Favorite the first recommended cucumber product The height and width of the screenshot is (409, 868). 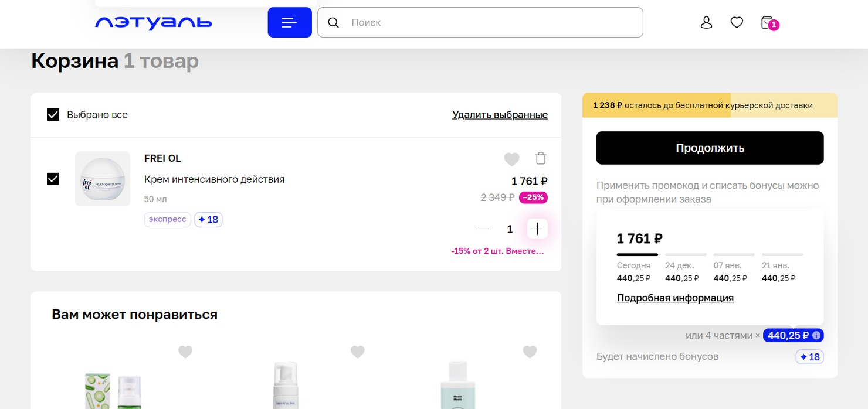(185, 352)
